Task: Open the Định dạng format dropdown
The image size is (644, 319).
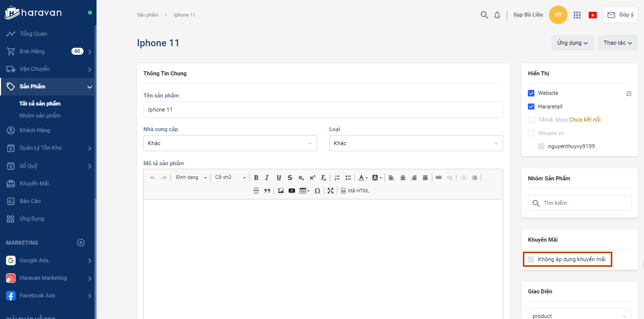Action: pos(191,177)
